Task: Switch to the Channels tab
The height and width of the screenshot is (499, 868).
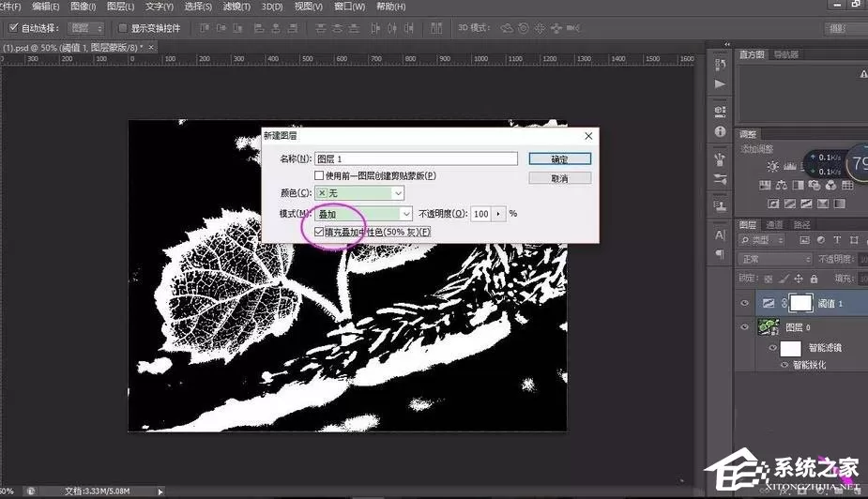Action: (x=774, y=224)
